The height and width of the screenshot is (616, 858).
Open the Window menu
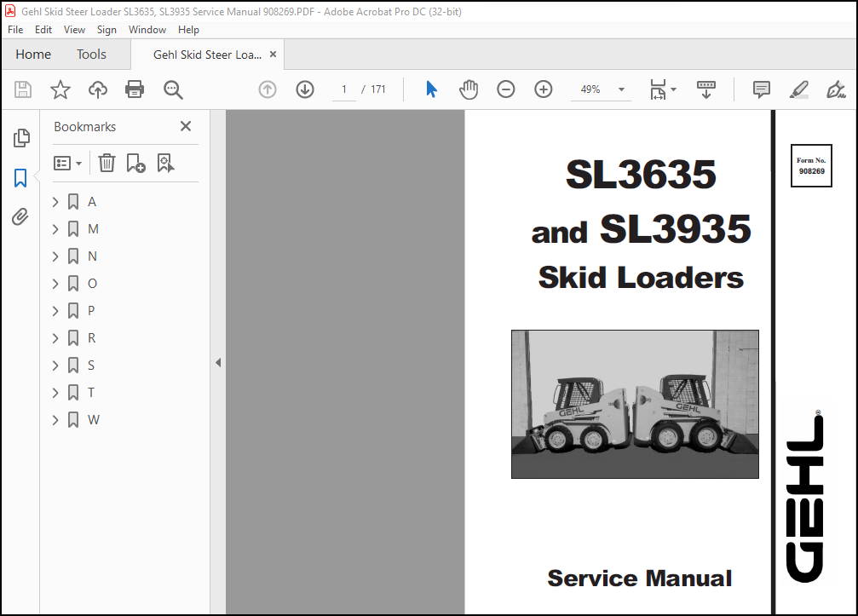pos(147,30)
